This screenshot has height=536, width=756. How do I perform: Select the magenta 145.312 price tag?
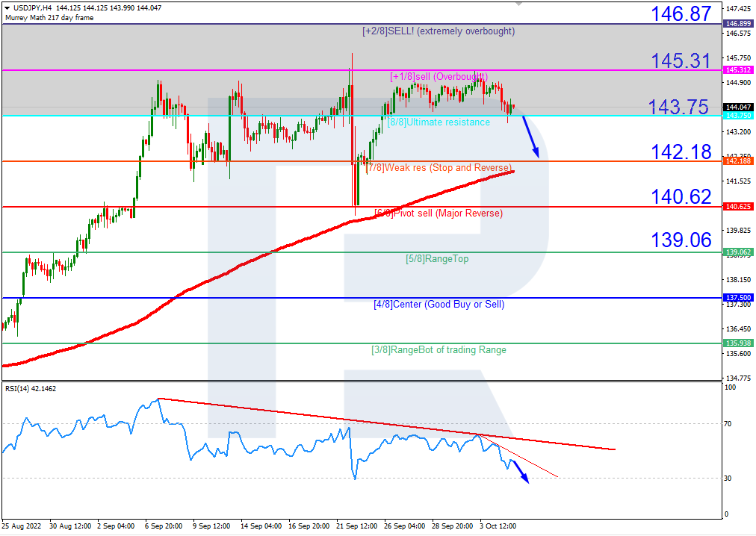[737, 69]
